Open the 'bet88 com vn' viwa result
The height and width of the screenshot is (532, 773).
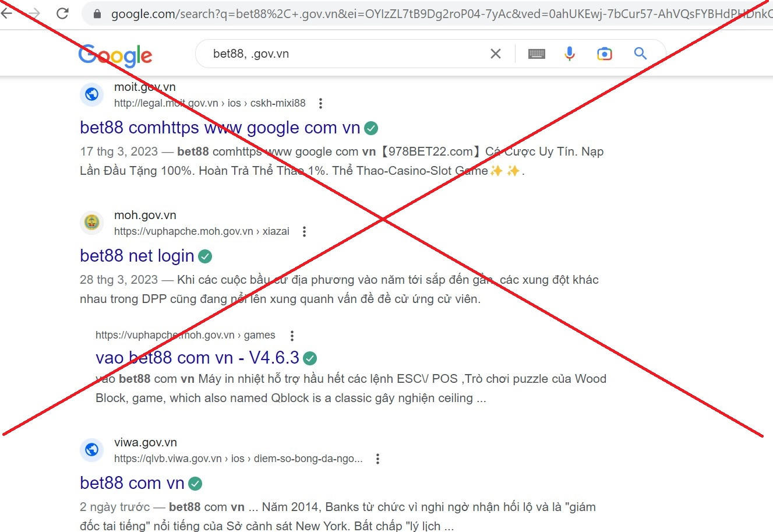[x=132, y=483]
